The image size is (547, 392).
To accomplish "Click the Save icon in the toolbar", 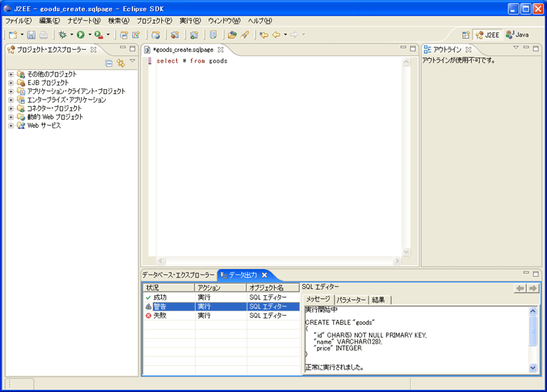I will pyautogui.click(x=31, y=34).
